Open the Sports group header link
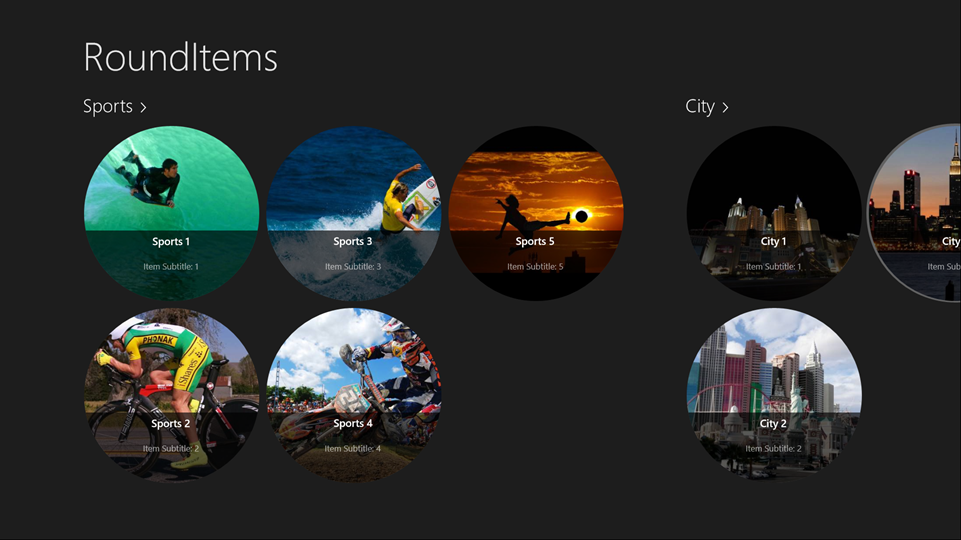This screenshot has width=961, height=540. tap(115, 107)
